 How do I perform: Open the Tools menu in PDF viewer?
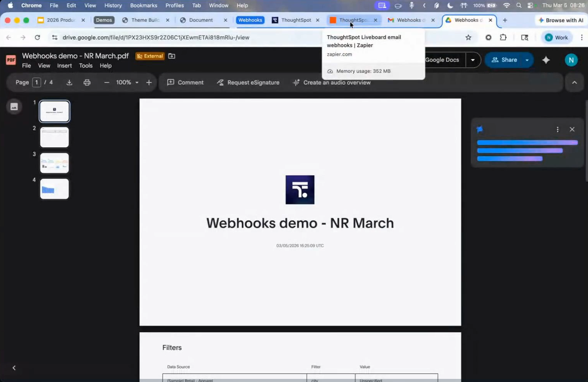click(x=86, y=66)
